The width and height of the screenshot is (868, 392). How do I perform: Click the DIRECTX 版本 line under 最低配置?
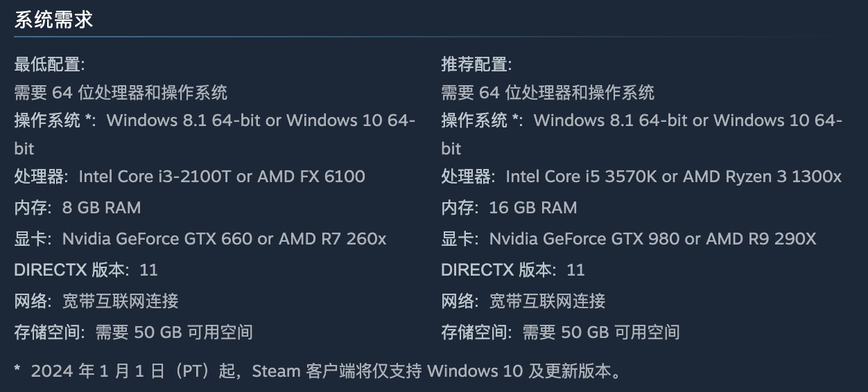pyautogui.click(x=86, y=270)
